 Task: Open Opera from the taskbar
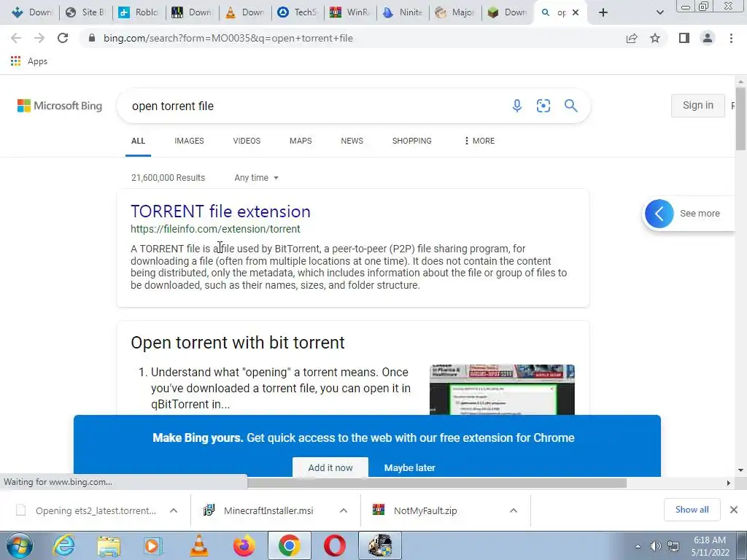pos(334,545)
